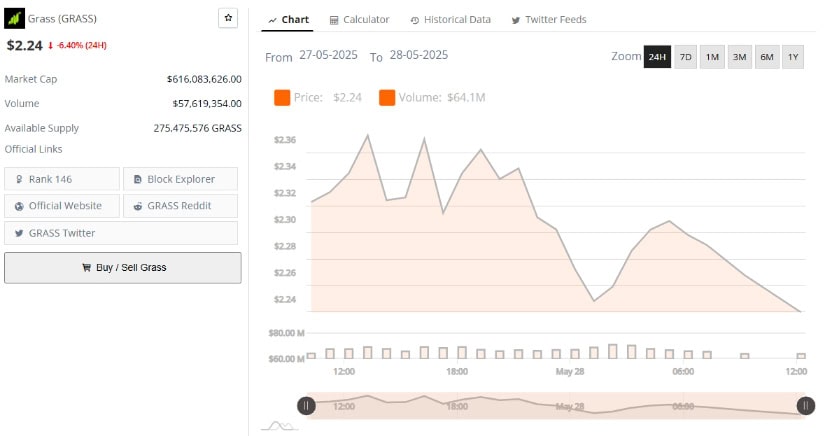Select the 7D zoom range
The height and width of the screenshot is (436, 825).
[x=686, y=57]
